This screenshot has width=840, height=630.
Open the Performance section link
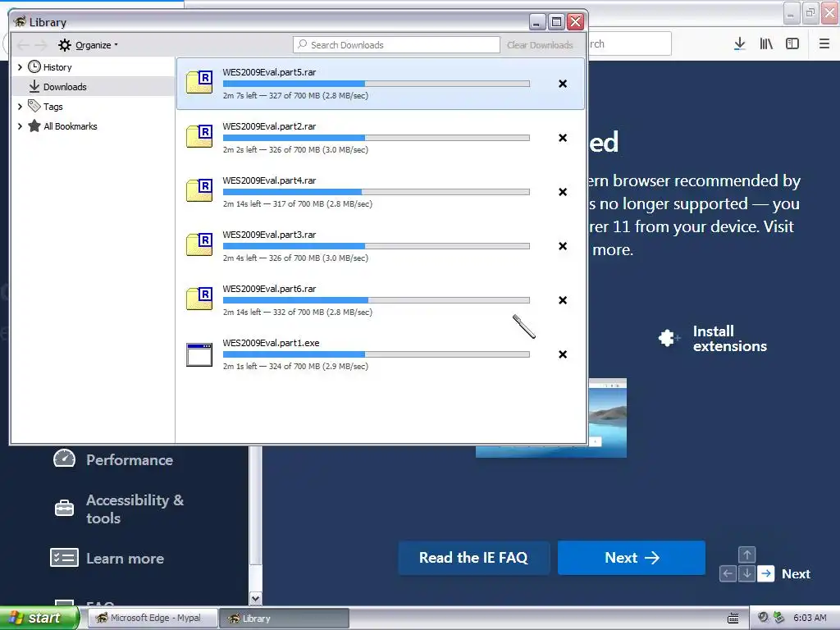pyautogui.click(x=130, y=460)
